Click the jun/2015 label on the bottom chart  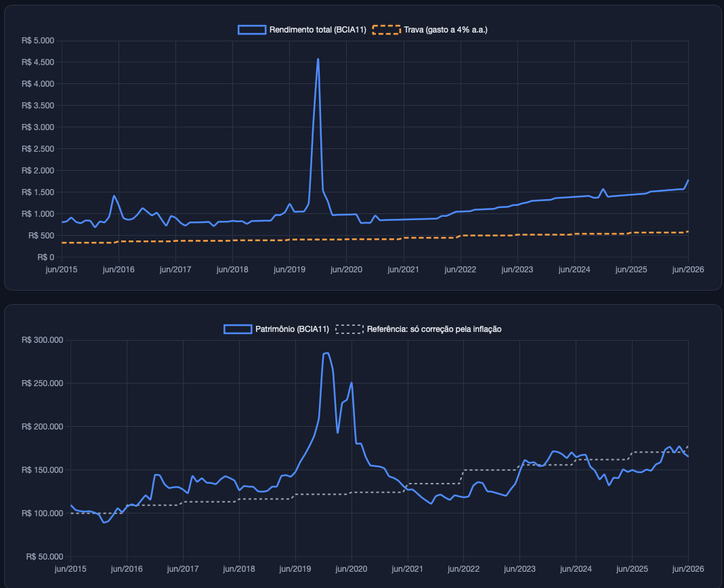pos(70,568)
